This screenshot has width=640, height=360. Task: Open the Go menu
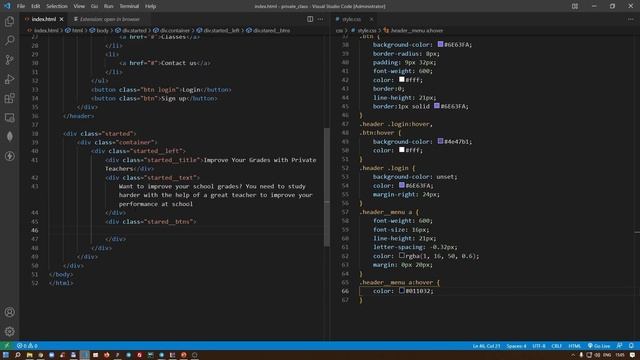pyautogui.click(x=94, y=6)
